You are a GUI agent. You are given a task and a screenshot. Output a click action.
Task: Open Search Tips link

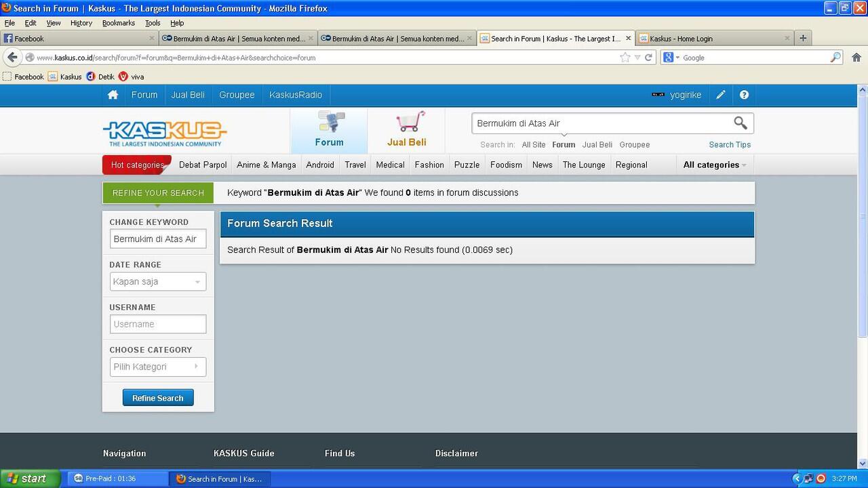pyautogui.click(x=730, y=144)
